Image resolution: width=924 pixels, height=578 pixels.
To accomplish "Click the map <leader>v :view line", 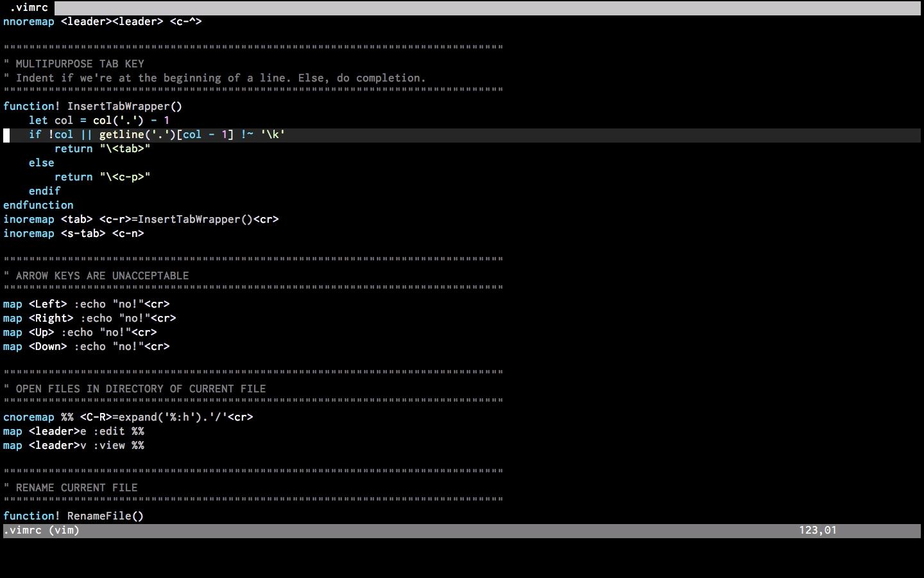I will click(x=74, y=445).
